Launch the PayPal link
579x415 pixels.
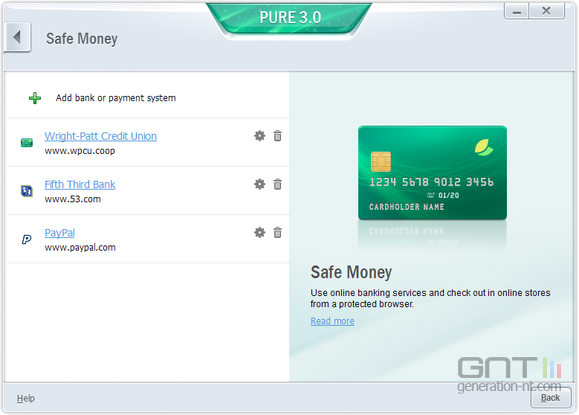(x=60, y=233)
